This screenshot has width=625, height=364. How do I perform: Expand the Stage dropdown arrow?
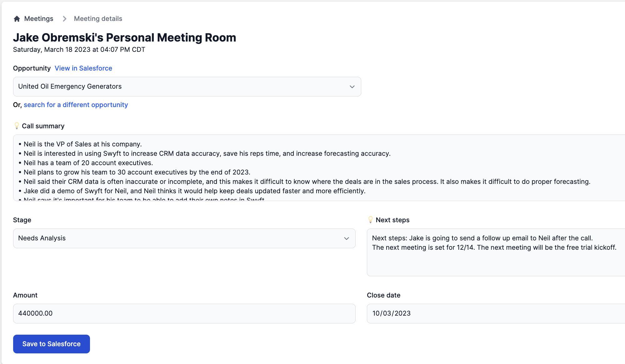(347, 238)
